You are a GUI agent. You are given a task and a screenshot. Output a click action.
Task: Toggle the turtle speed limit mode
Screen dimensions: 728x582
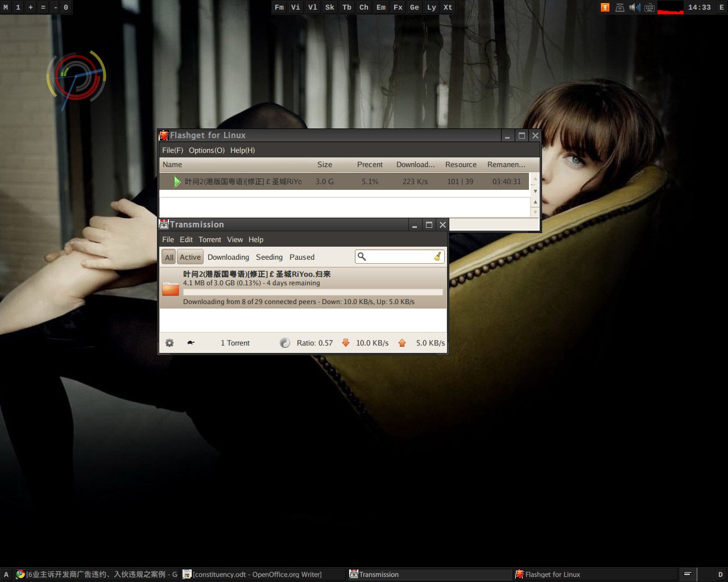(x=191, y=343)
